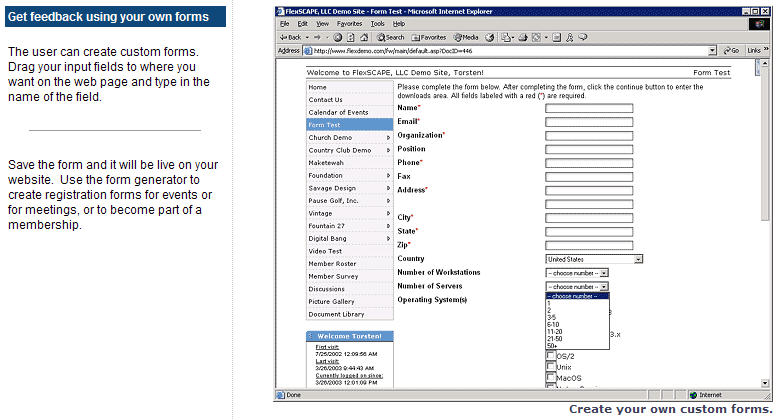Click the page scrollbar down arrow
Viewport: 778px width, 420px height.
click(x=765, y=383)
